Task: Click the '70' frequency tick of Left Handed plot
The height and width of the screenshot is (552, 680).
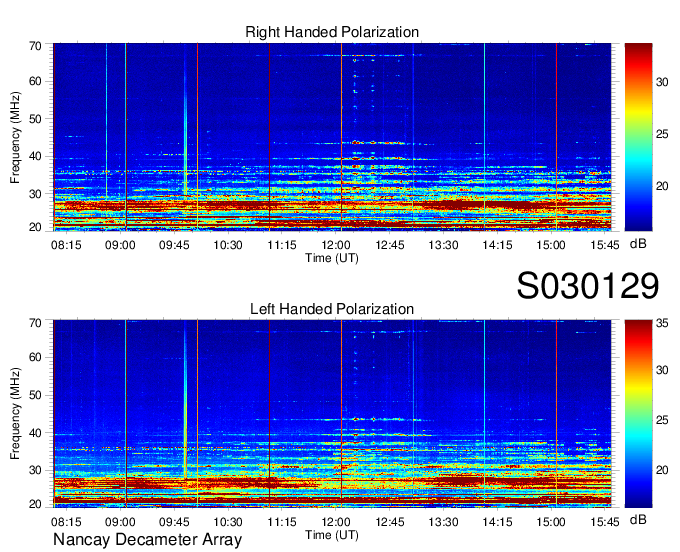Action: pyautogui.click(x=35, y=323)
